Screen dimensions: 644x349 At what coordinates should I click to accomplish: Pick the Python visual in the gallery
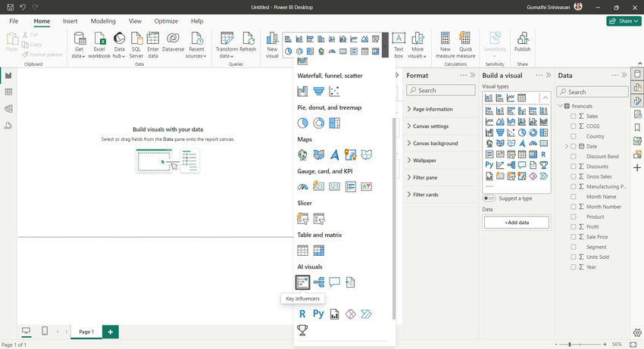tap(318, 314)
